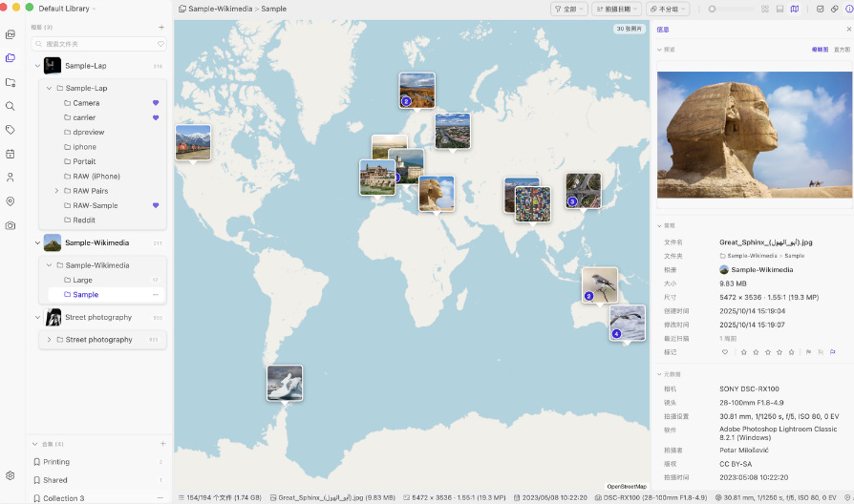
Task: Open the 拍摄日期 sort dropdown
Action: 616,9
